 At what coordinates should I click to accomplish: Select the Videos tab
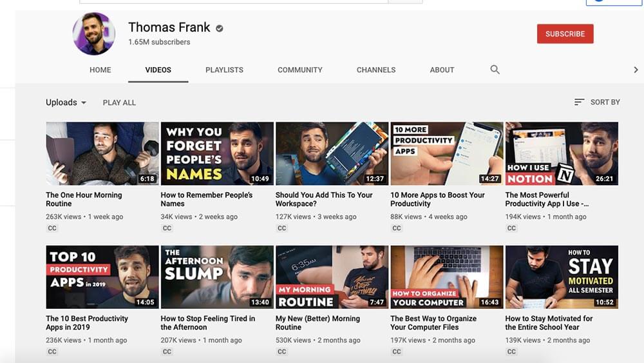pyautogui.click(x=158, y=70)
